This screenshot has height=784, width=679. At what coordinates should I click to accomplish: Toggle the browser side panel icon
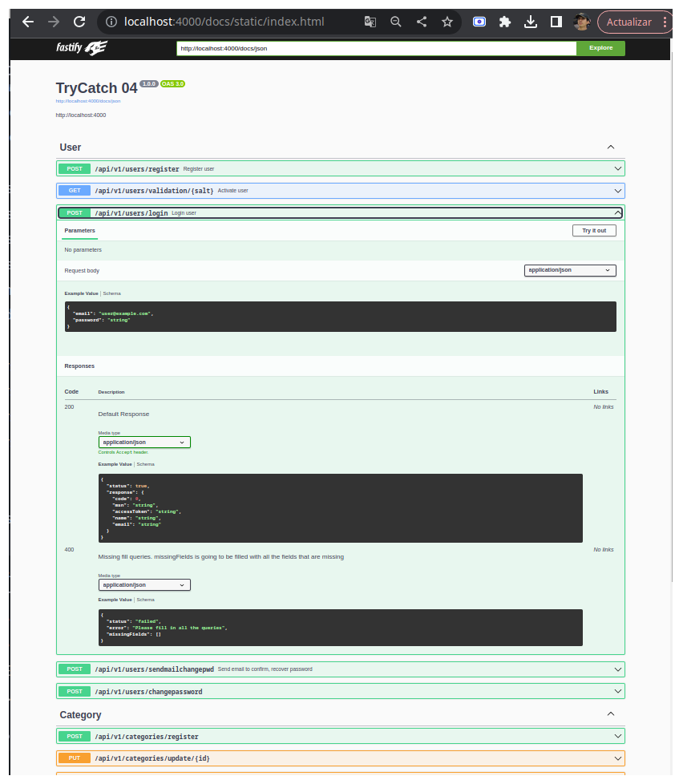coord(556,22)
